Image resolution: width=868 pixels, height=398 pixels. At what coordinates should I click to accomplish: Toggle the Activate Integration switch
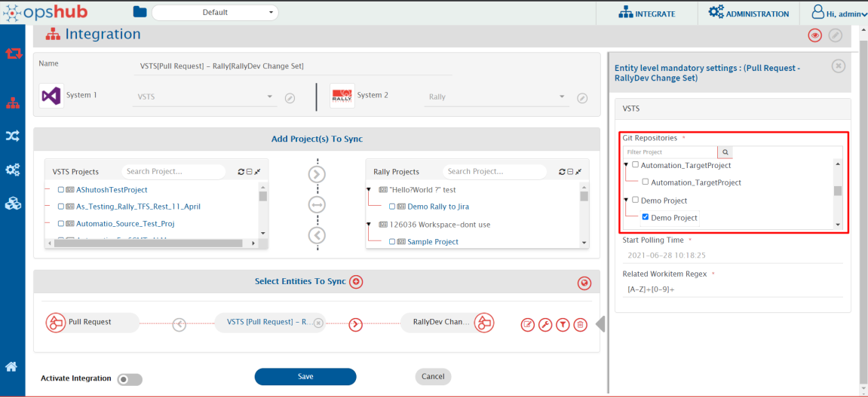pyautogui.click(x=130, y=379)
